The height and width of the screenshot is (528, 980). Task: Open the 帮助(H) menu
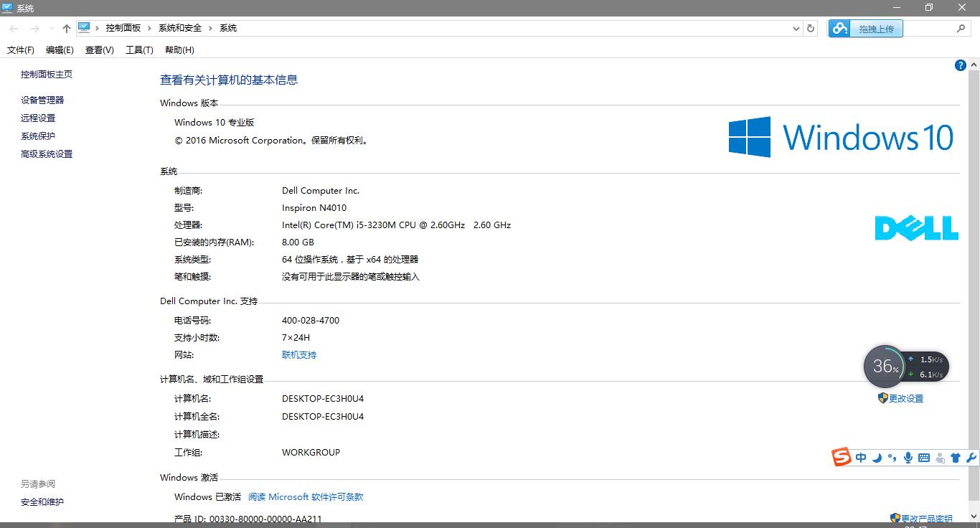[x=179, y=49]
